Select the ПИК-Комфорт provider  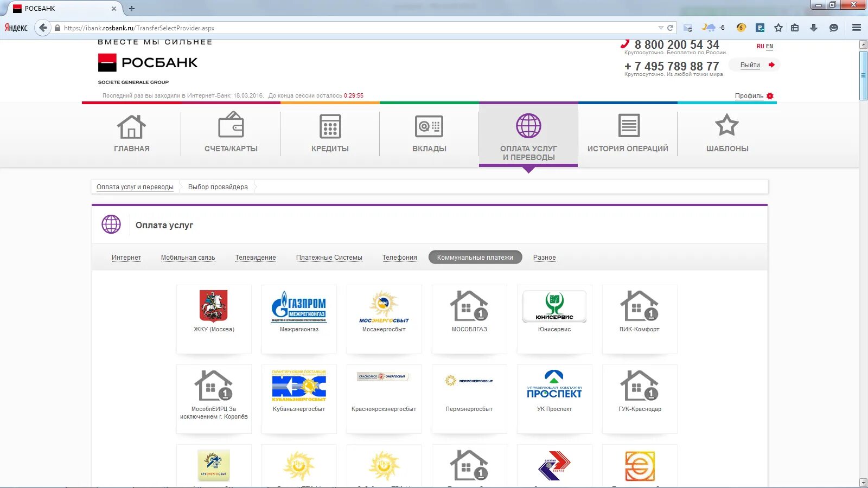pos(640,319)
